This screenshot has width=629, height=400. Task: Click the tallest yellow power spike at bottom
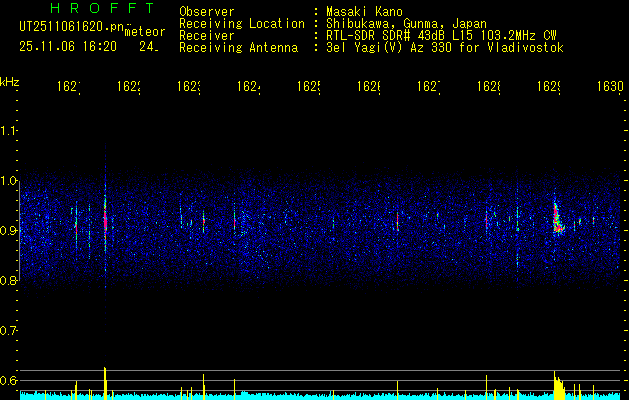(x=105, y=383)
